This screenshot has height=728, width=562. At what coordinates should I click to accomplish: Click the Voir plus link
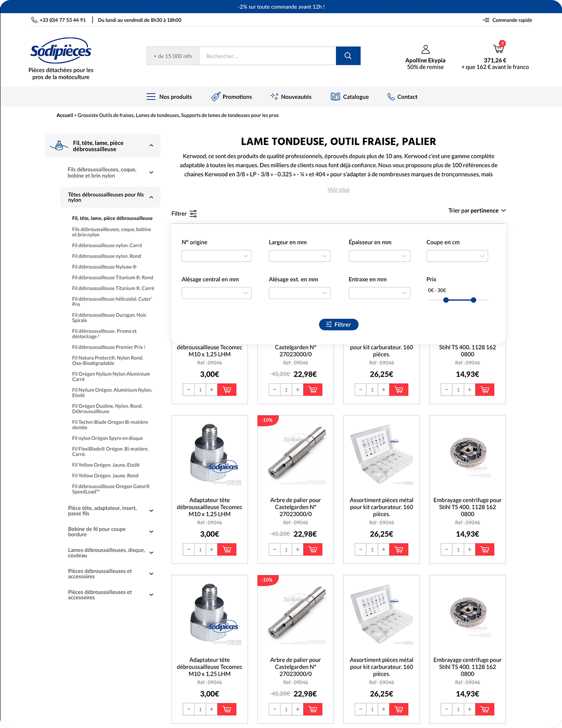tap(339, 190)
